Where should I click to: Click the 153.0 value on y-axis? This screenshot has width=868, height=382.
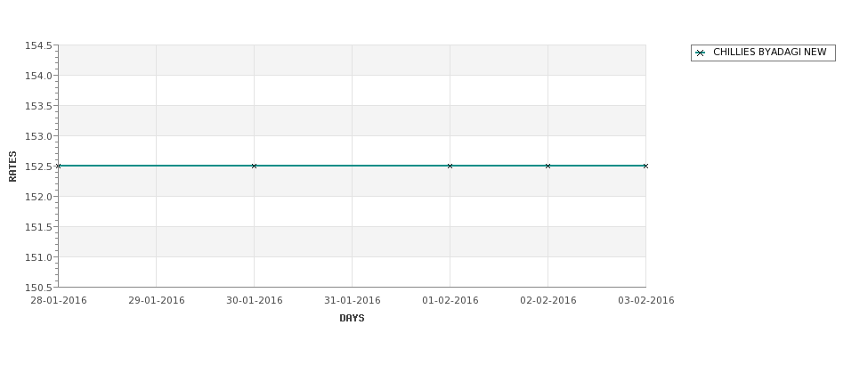[38, 136]
